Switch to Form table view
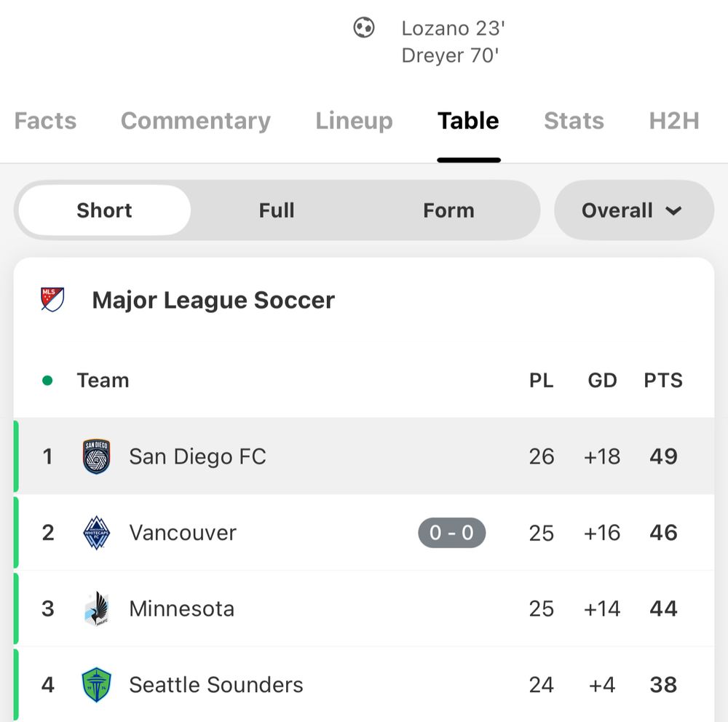 (x=448, y=210)
